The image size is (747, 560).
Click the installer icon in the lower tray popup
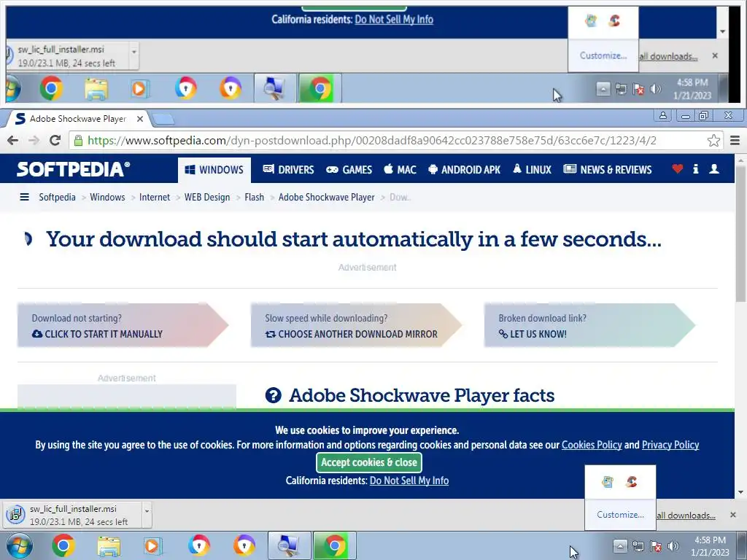click(x=608, y=481)
